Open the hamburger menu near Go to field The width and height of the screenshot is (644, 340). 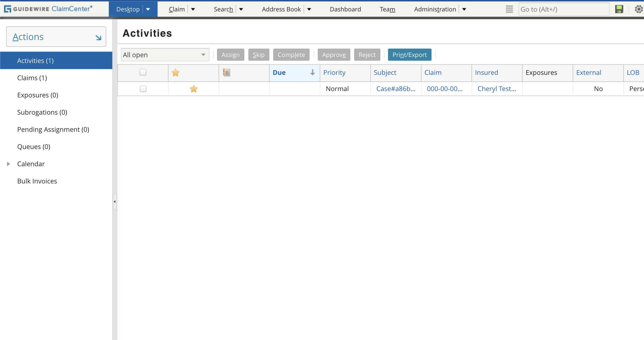pos(509,9)
